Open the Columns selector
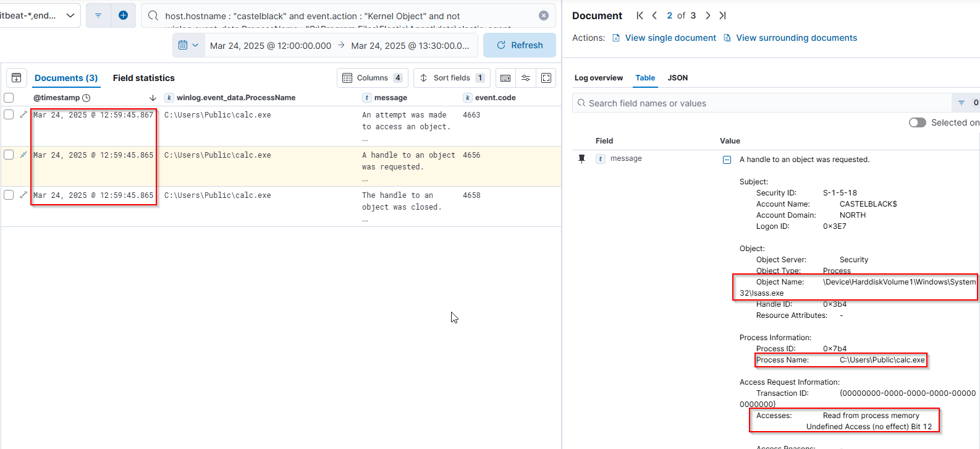The height and width of the screenshot is (449, 980). (x=373, y=78)
